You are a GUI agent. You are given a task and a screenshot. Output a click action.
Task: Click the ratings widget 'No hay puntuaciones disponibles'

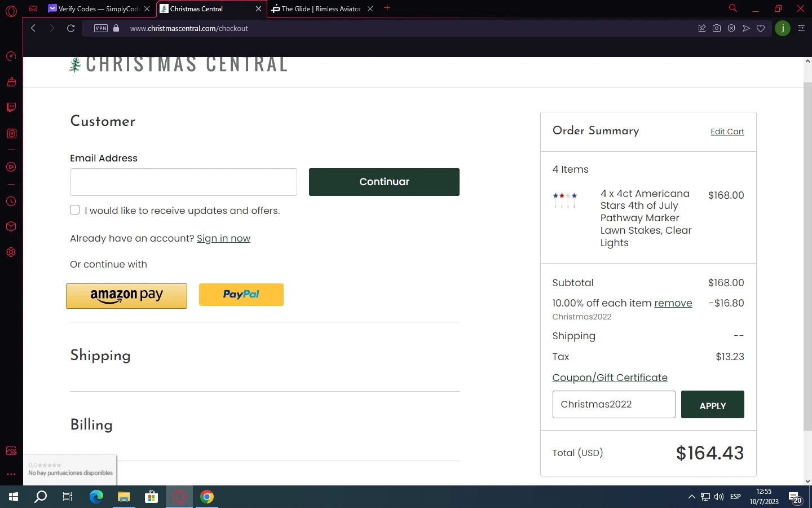tap(70, 470)
